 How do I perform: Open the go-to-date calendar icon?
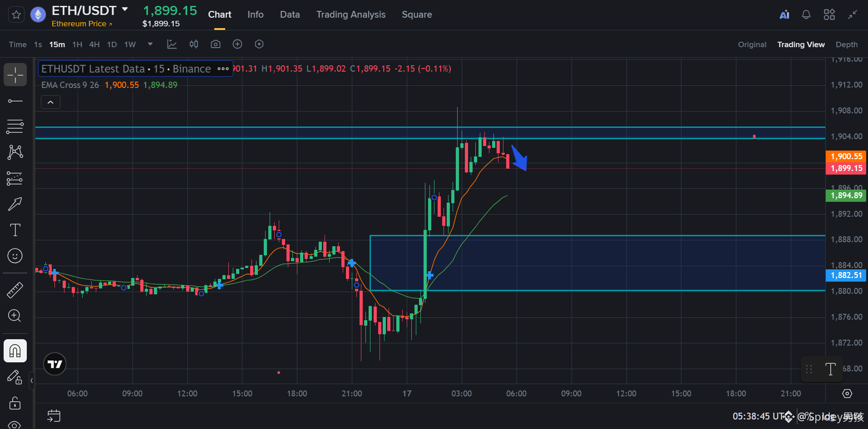click(x=54, y=416)
